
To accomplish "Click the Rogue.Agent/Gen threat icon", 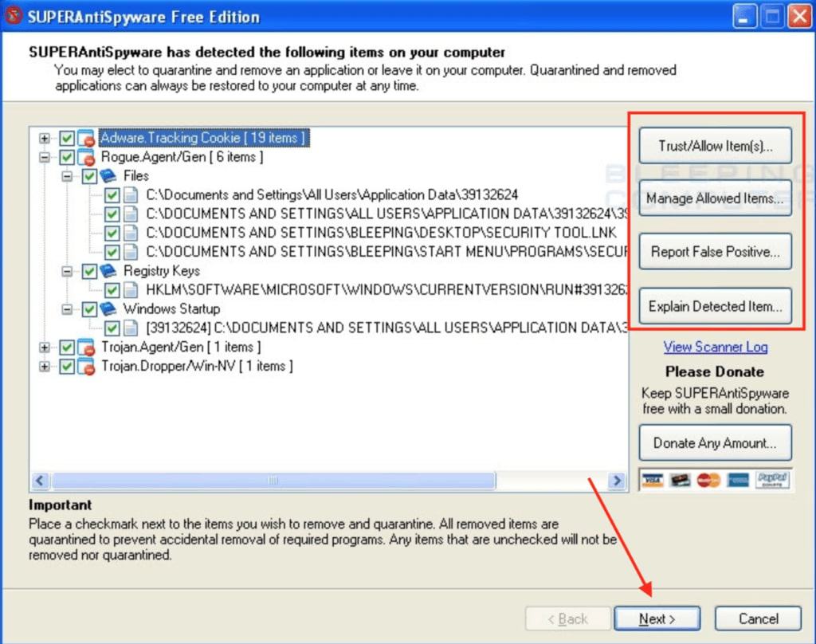I will [x=86, y=157].
